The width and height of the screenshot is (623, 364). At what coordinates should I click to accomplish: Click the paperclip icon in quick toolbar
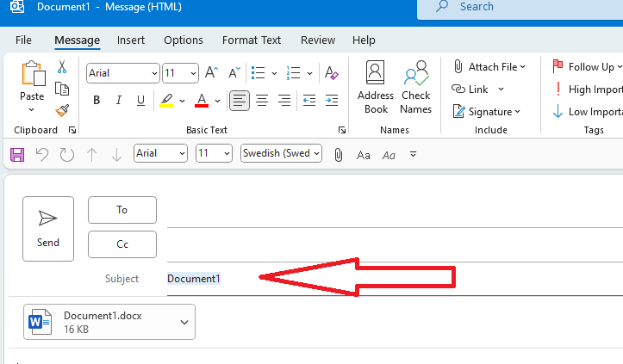point(338,154)
